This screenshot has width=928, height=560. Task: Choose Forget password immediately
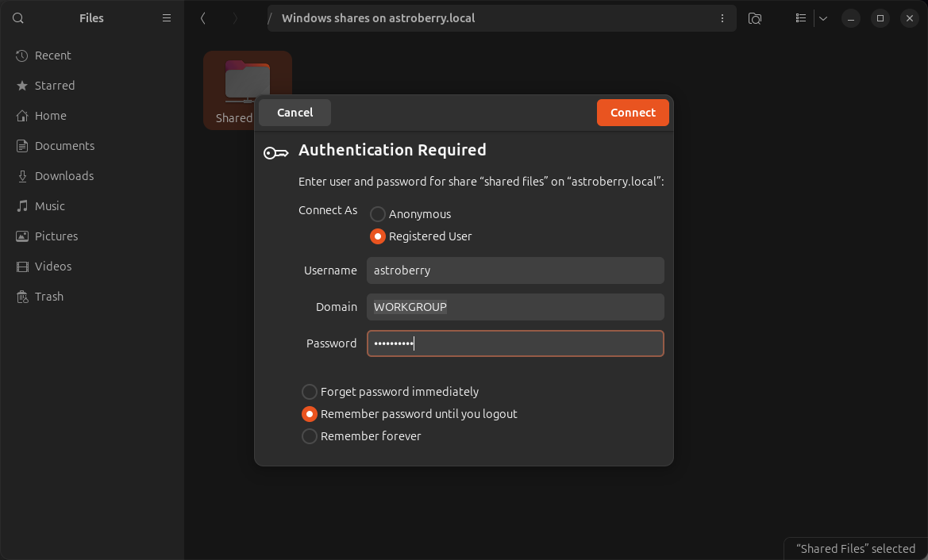click(x=310, y=392)
